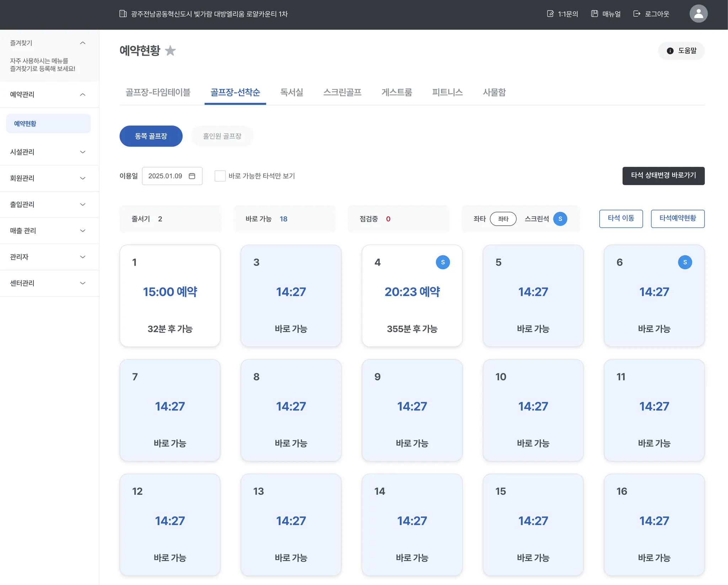This screenshot has width=728, height=585.
Task: Click the building icon in header
Action: (x=123, y=14)
